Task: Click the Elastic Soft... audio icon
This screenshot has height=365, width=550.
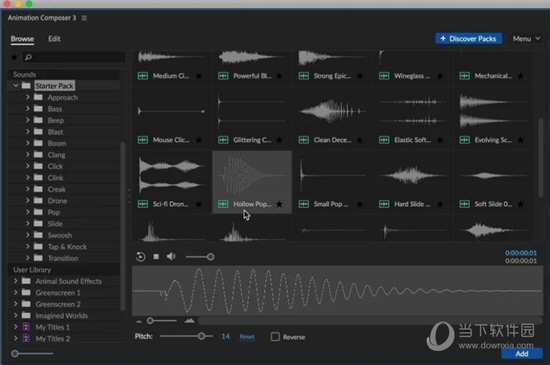Action: (x=384, y=140)
